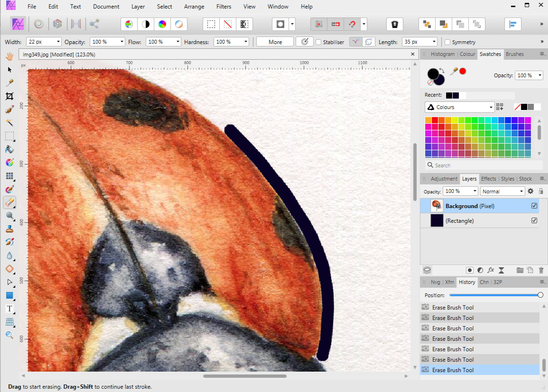
Task: Enable the Symmetry checkbox
Action: (x=447, y=42)
